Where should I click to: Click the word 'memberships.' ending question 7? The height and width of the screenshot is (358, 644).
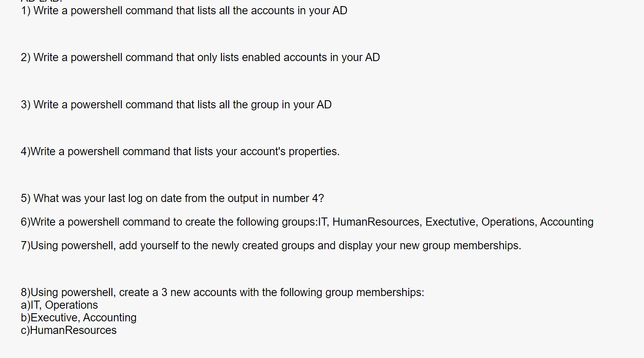pyautogui.click(x=487, y=246)
